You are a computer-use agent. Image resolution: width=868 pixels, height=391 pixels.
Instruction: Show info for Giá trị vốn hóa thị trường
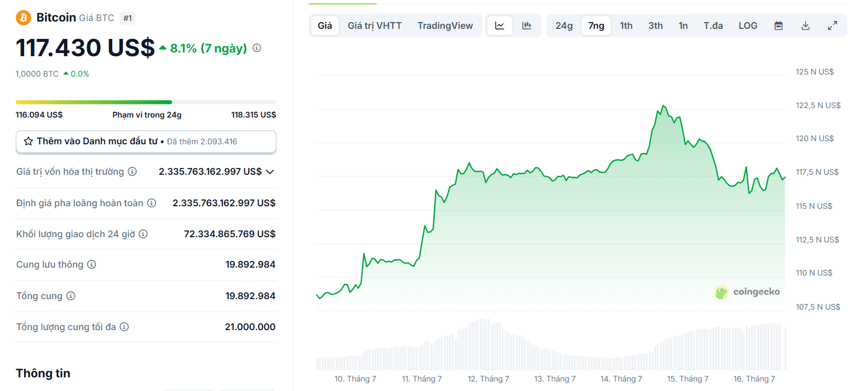tap(133, 172)
